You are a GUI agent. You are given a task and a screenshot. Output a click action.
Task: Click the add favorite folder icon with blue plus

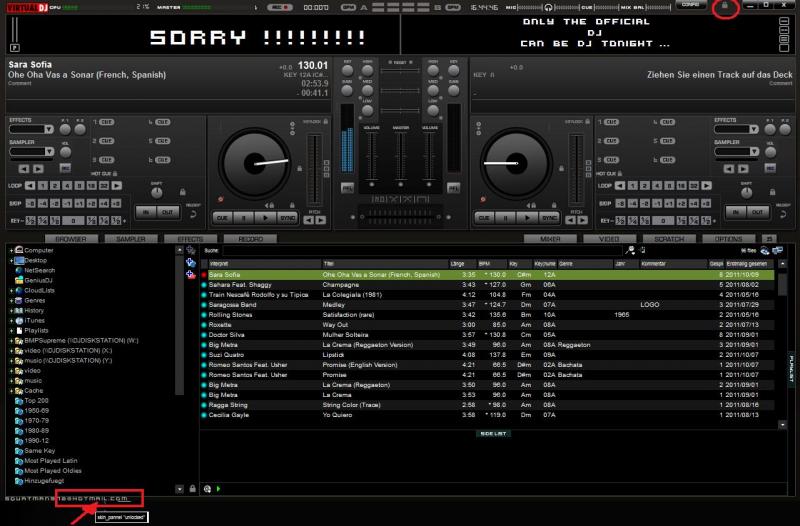(191, 262)
